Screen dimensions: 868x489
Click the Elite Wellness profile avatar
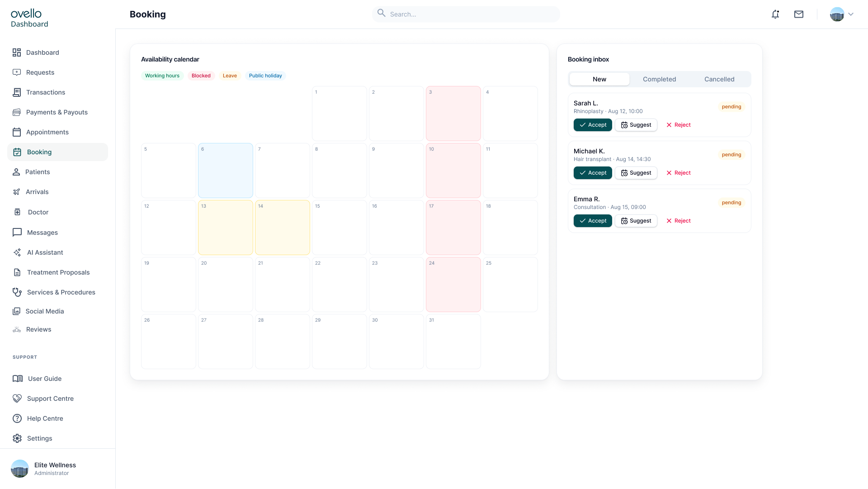click(20, 469)
